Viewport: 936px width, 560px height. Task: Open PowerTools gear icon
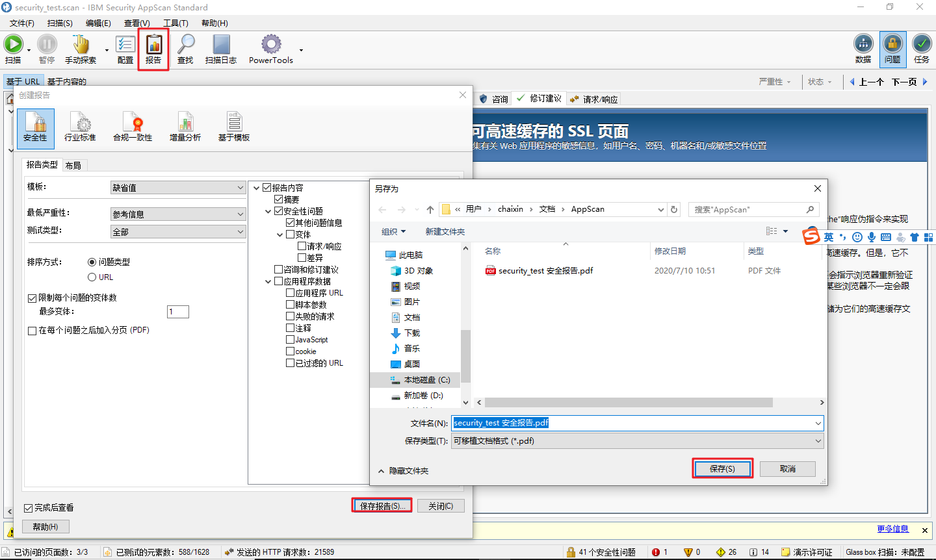271,44
